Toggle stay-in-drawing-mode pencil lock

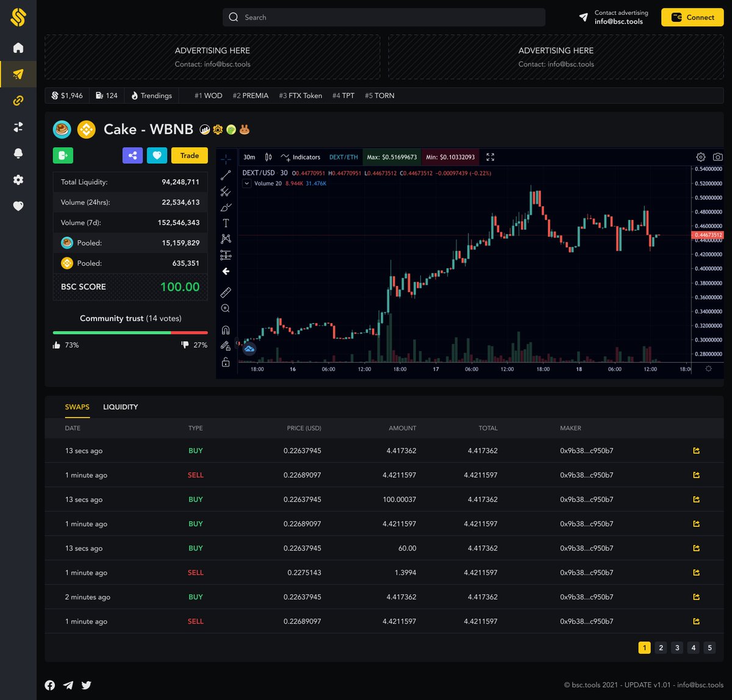(x=226, y=346)
